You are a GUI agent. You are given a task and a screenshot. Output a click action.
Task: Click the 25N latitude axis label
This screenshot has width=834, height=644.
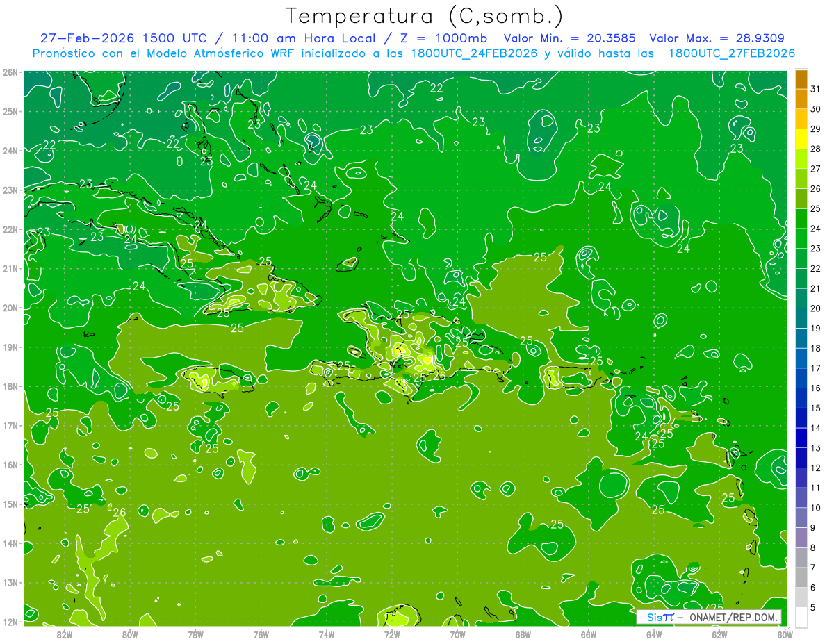coord(10,111)
